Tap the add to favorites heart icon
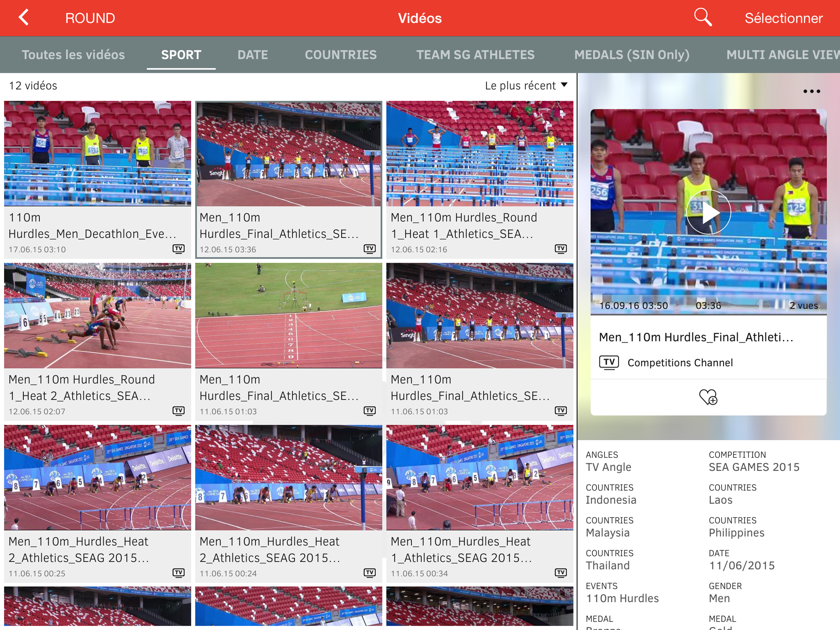Image resolution: width=840 pixels, height=630 pixels. click(x=708, y=397)
